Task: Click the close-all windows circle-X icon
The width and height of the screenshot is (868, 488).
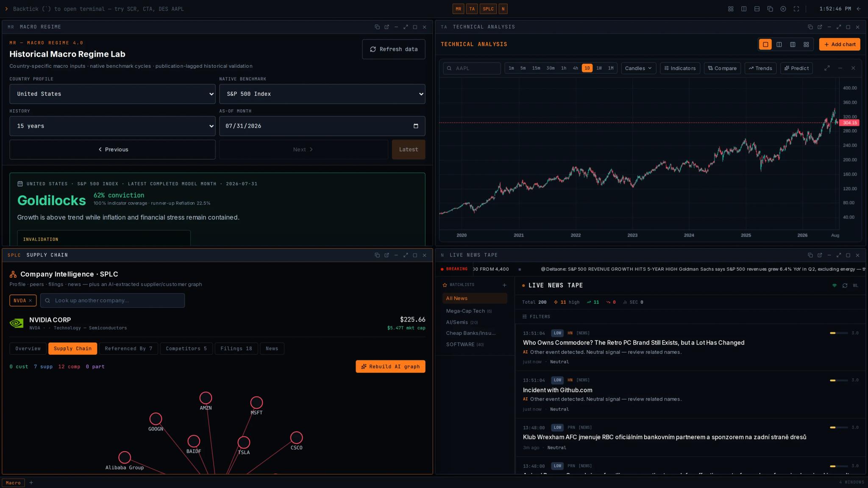Action: tap(783, 9)
